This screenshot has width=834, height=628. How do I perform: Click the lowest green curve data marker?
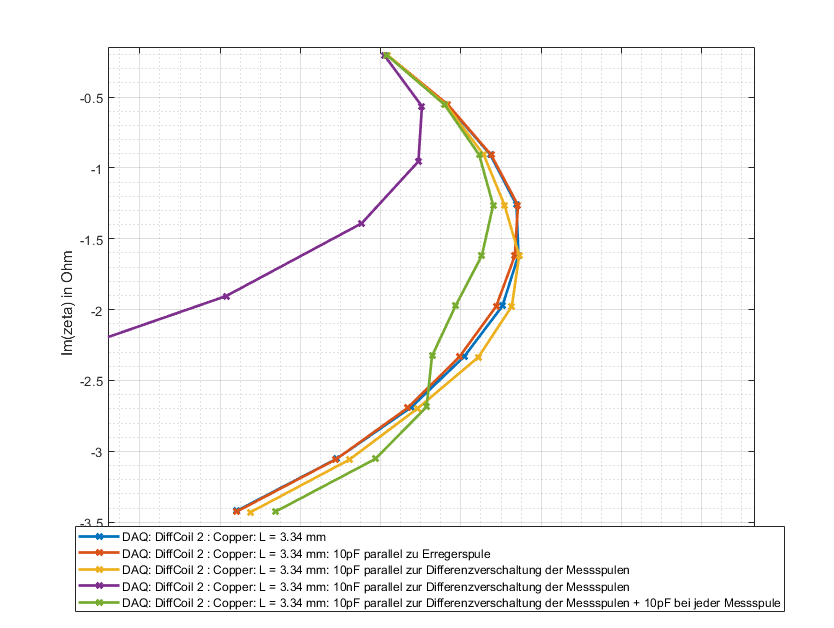click(x=275, y=512)
